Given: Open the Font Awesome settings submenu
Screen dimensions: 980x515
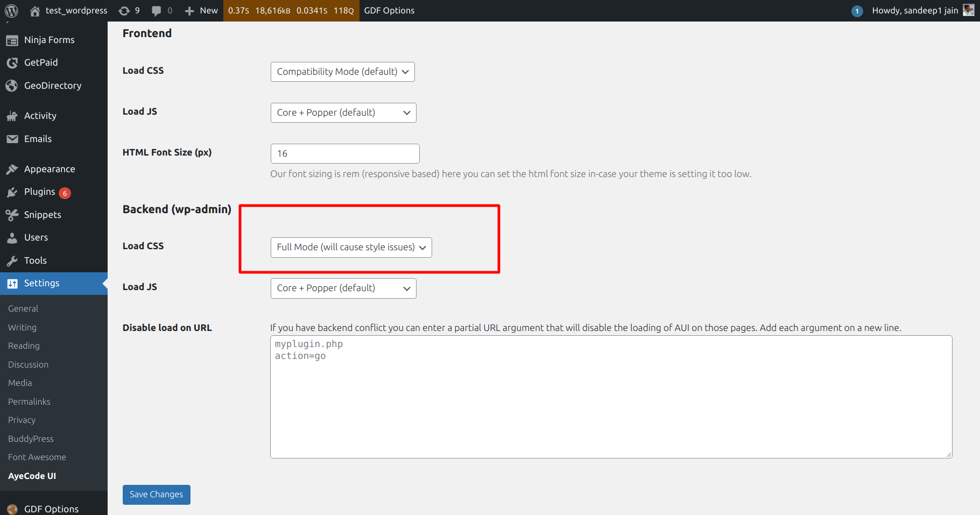Looking at the screenshot, I should 37,457.
